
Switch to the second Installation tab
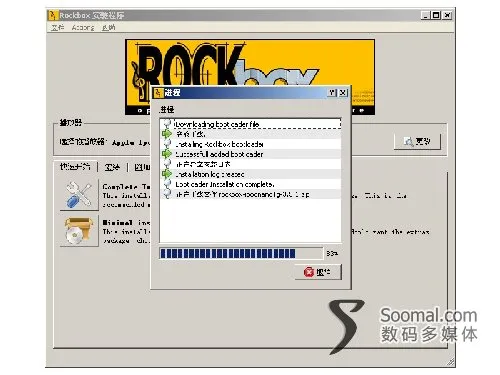[x=112, y=167]
